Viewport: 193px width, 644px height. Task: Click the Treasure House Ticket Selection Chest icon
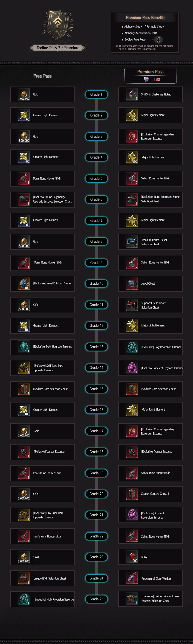(132, 241)
